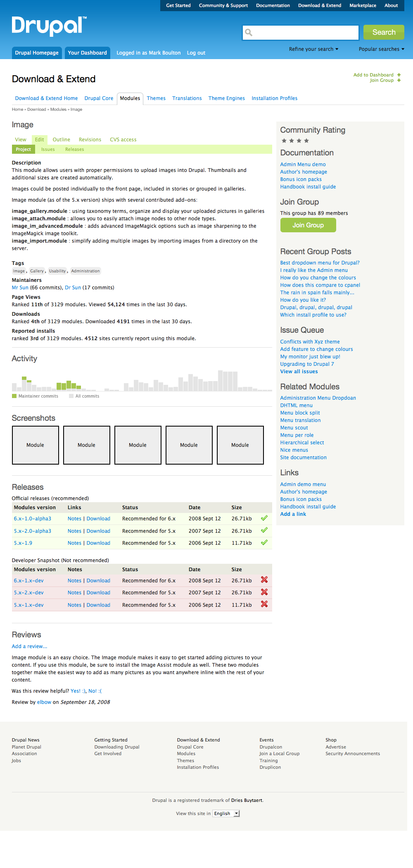Open DHTML menu related module
Screen dimensions: 413x868
(x=296, y=405)
